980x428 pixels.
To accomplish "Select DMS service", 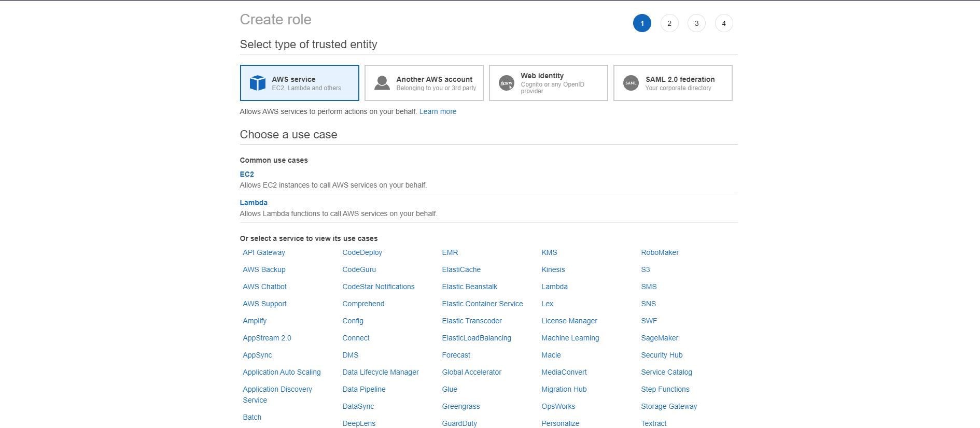I will click(x=351, y=355).
